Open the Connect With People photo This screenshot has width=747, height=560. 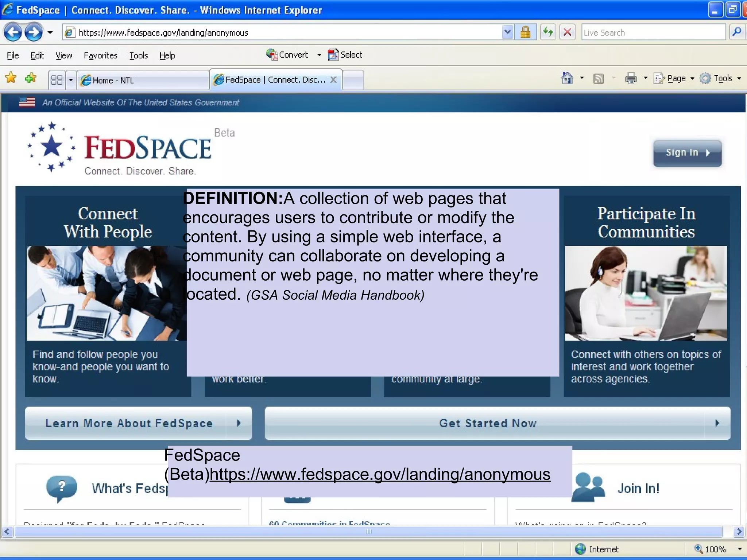[107, 293]
